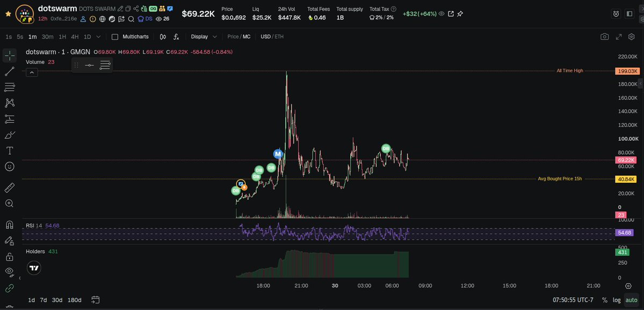The height and width of the screenshot is (310, 644).
Task: Hide all drawings with eye icon
Action: click(10, 272)
